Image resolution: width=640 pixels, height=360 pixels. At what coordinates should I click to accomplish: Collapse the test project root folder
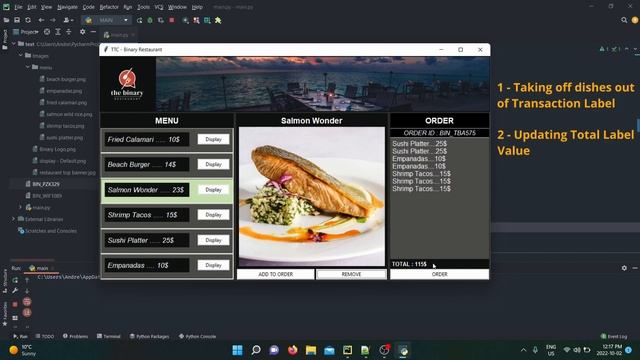click(14, 44)
